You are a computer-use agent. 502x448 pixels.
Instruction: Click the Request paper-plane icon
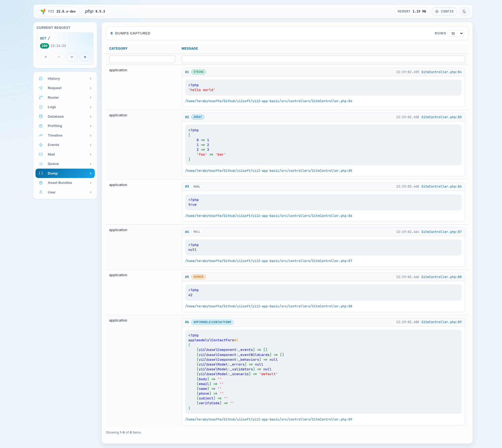point(41,88)
